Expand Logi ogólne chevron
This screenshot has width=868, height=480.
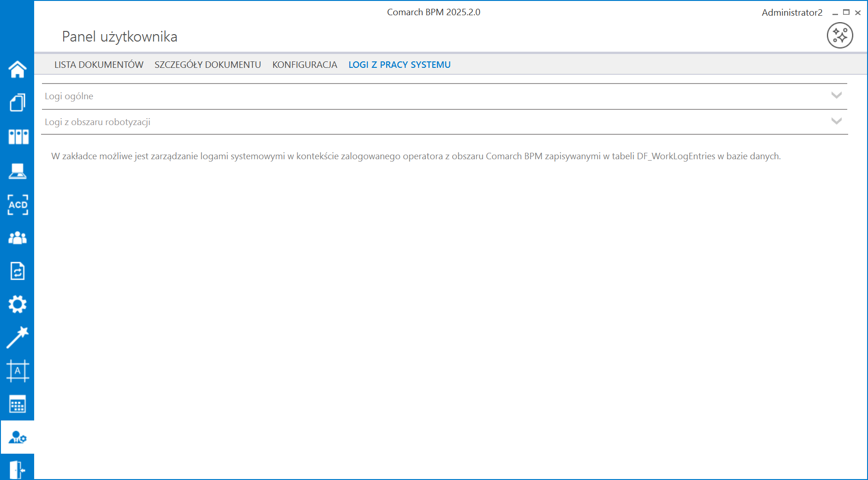coord(837,95)
